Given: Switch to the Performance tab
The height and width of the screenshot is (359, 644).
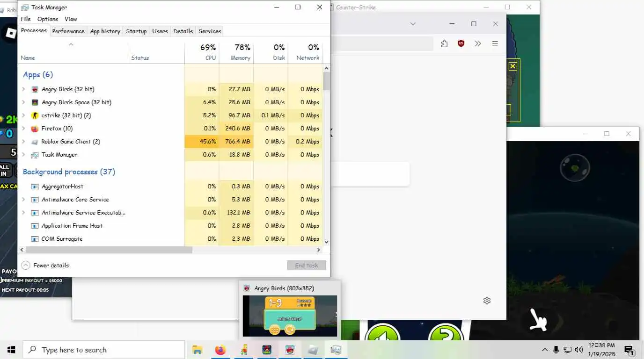Looking at the screenshot, I should pyautogui.click(x=68, y=31).
